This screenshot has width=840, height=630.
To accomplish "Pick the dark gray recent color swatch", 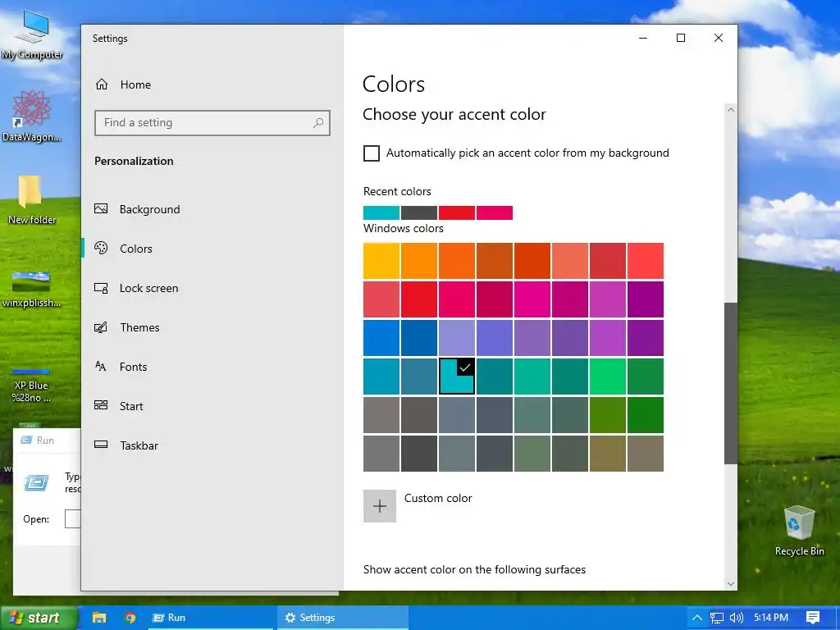I will point(419,212).
